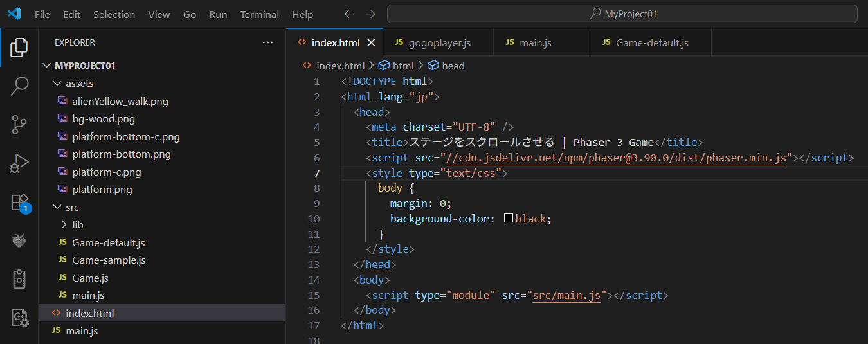Screen dimensions: 868x344
Task: Click the JS icon on gogoplayer.js tab
Action: [399, 42]
